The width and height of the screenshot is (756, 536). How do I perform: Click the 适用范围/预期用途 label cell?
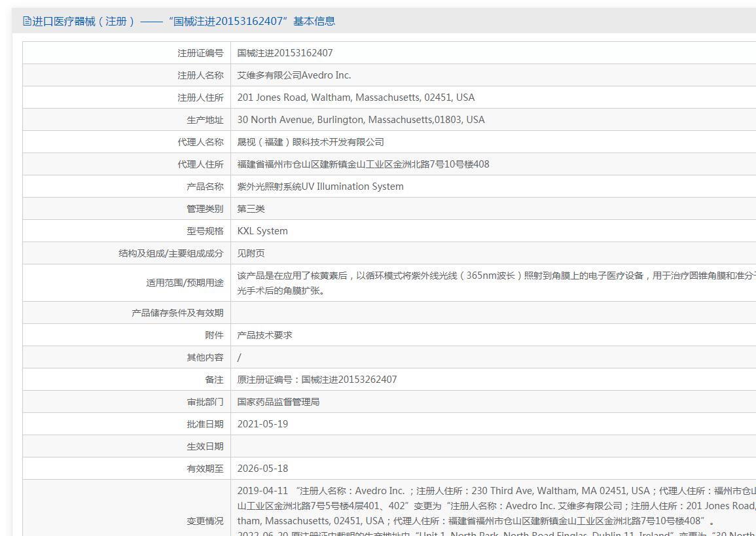[127, 283]
